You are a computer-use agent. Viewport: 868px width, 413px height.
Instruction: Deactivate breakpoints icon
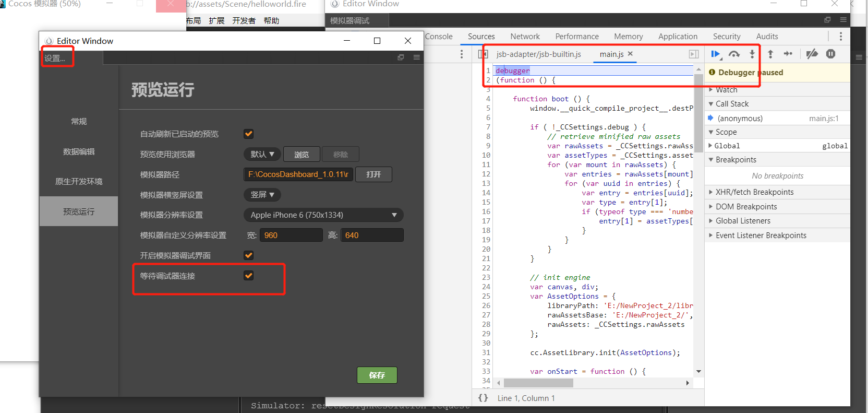pyautogui.click(x=812, y=54)
